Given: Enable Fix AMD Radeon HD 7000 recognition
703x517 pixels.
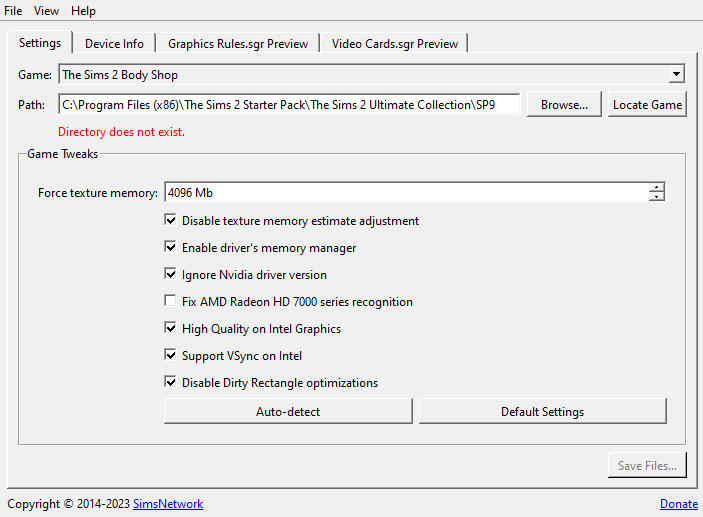Looking at the screenshot, I should [x=171, y=302].
